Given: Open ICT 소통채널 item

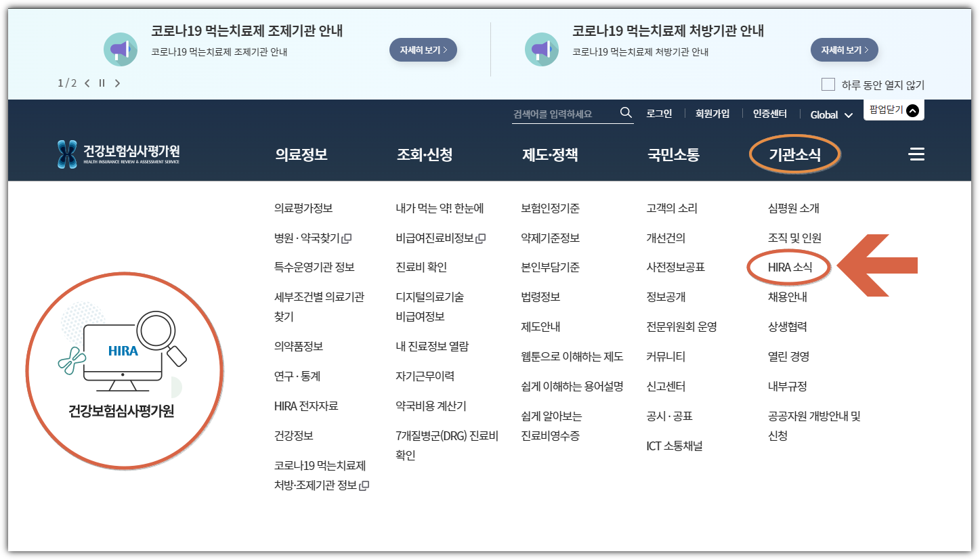Looking at the screenshot, I should [675, 446].
